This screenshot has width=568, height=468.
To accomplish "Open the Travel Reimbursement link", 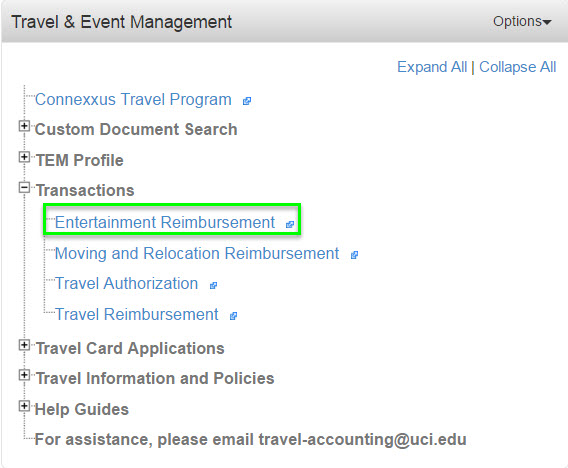I will tap(137, 314).
